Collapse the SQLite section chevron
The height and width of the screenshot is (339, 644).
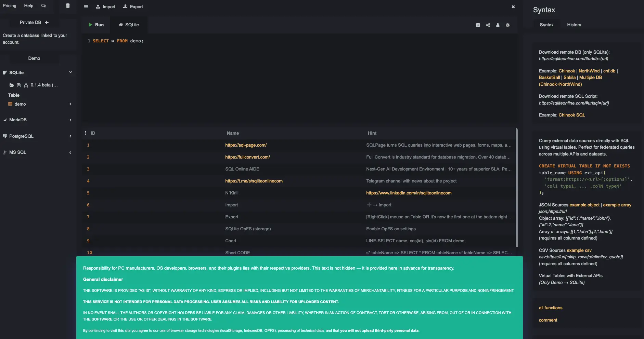point(70,72)
